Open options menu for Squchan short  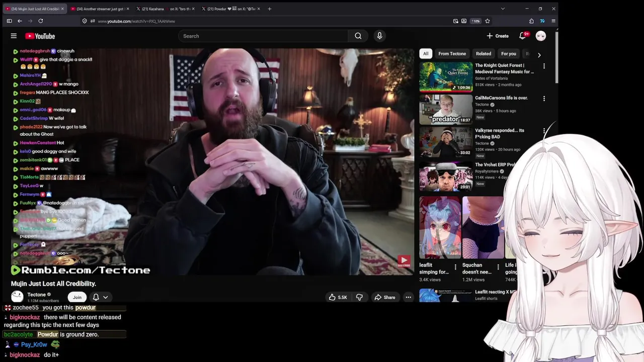[x=498, y=267]
